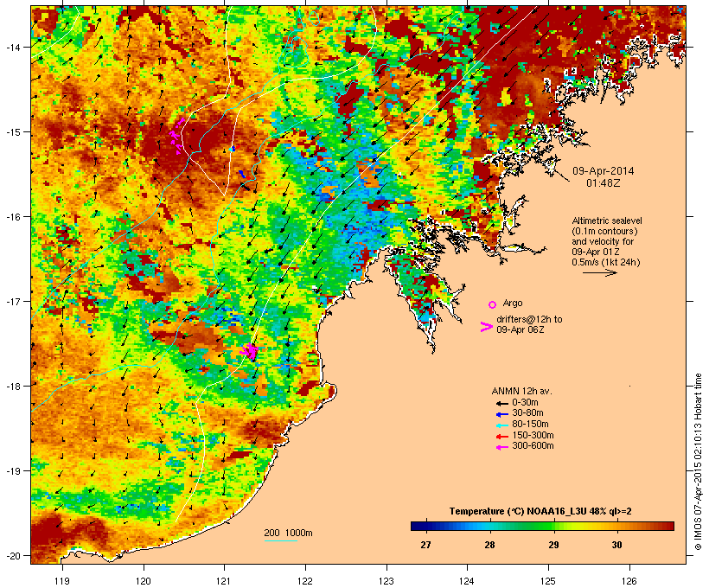Click the magenta drifter track near 15S 120.4E
Screen dimensions: 709x588
click(x=176, y=137)
